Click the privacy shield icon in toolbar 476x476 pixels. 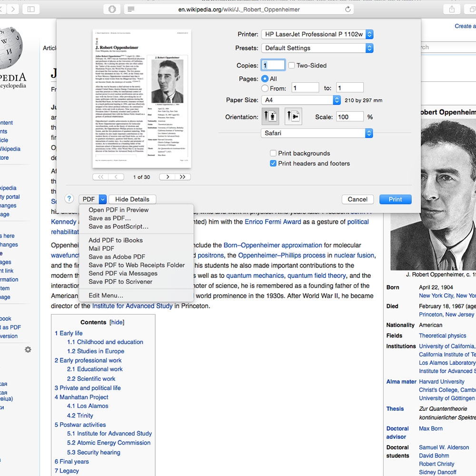(x=112, y=9)
